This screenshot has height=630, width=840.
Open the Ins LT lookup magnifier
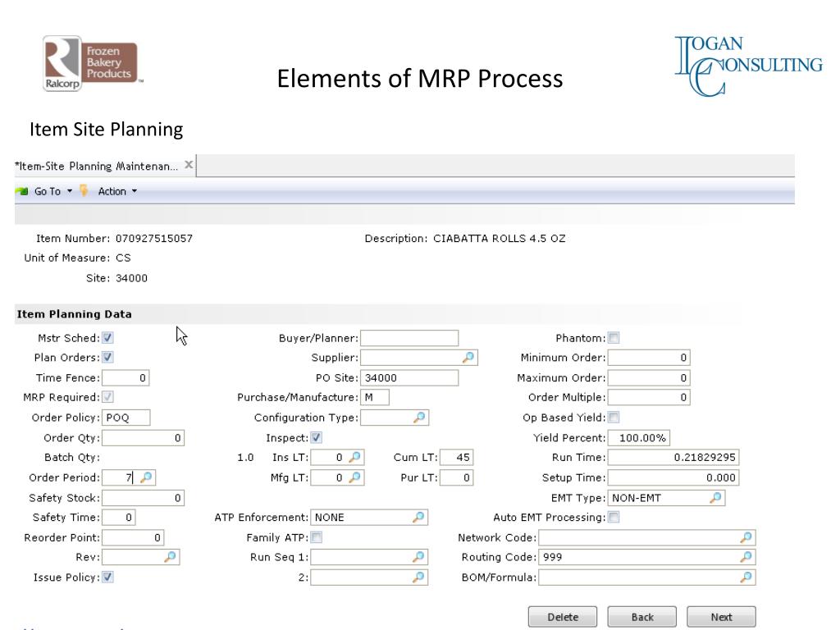click(x=354, y=457)
